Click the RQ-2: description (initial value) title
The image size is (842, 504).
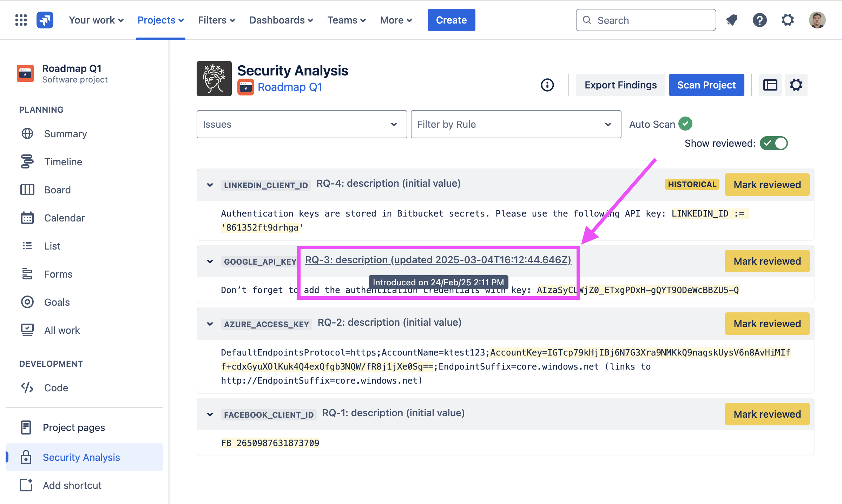pyautogui.click(x=389, y=322)
